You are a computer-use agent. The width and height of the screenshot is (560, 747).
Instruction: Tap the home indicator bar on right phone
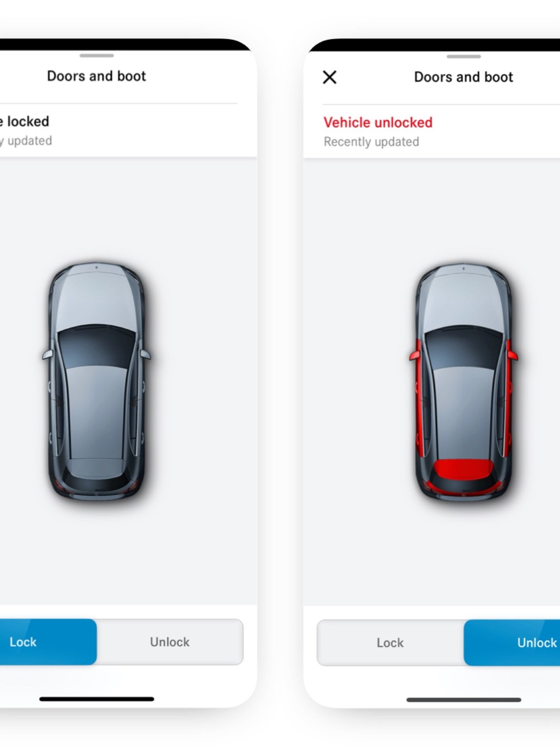[x=463, y=699]
